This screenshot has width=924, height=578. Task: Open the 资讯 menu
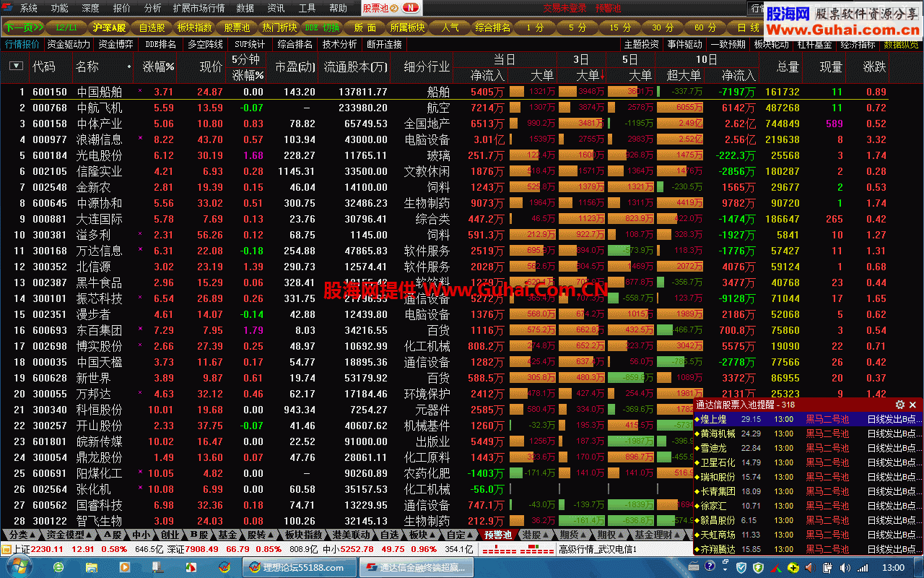(x=276, y=8)
